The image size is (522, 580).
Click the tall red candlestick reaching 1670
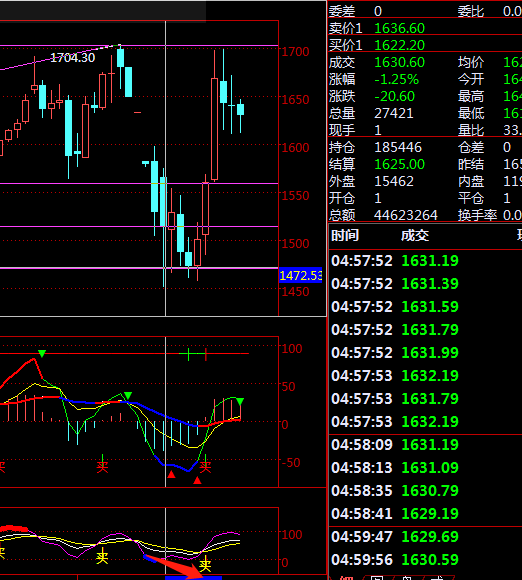(x=215, y=129)
